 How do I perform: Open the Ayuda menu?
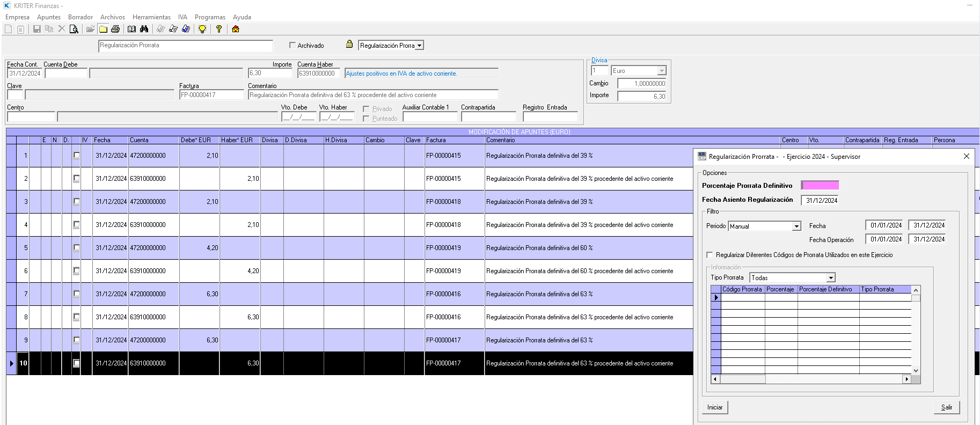(242, 17)
